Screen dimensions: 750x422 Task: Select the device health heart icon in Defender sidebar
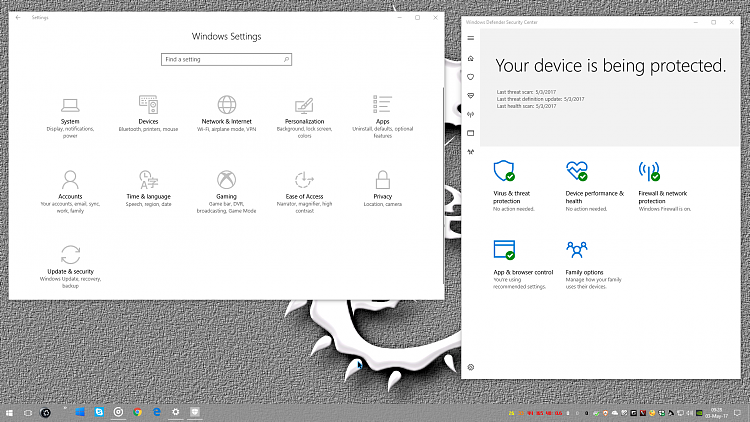coord(471,96)
